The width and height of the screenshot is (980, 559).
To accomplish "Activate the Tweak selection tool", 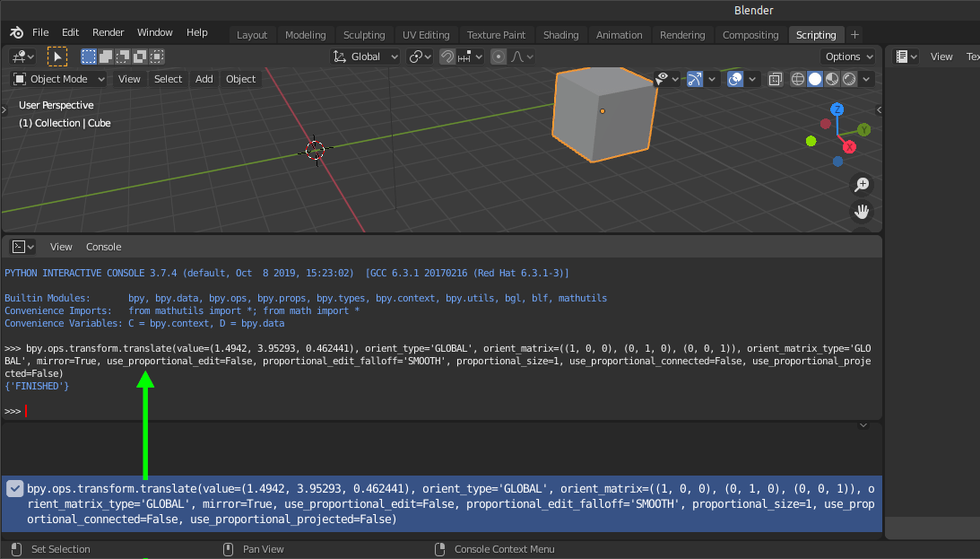I will (57, 56).
